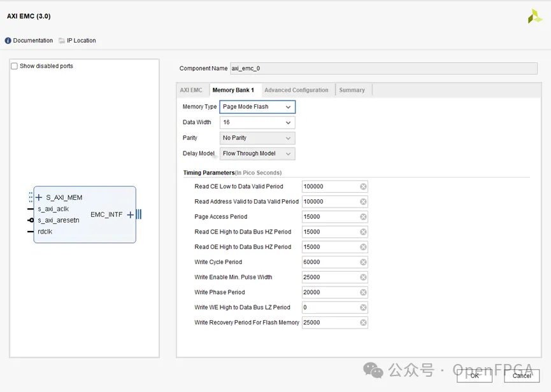Open the Advanced Configuration tab
Image resolution: width=551 pixels, height=392 pixels.
click(296, 90)
